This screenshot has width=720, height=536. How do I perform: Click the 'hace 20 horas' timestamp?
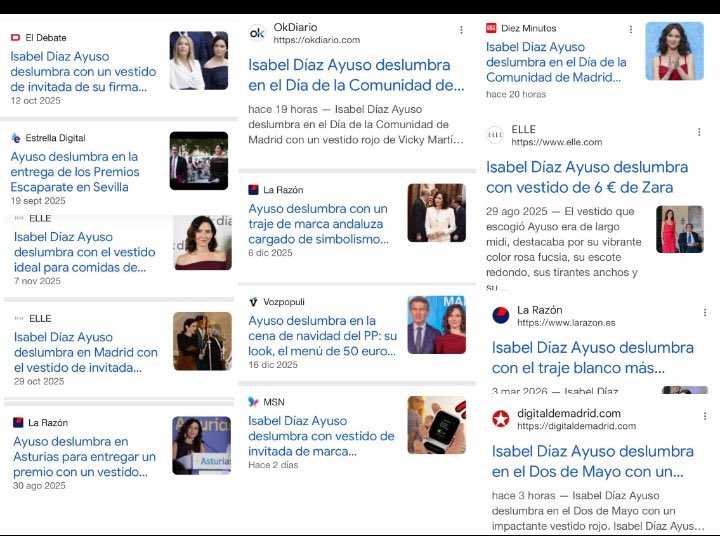pos(516,94)
